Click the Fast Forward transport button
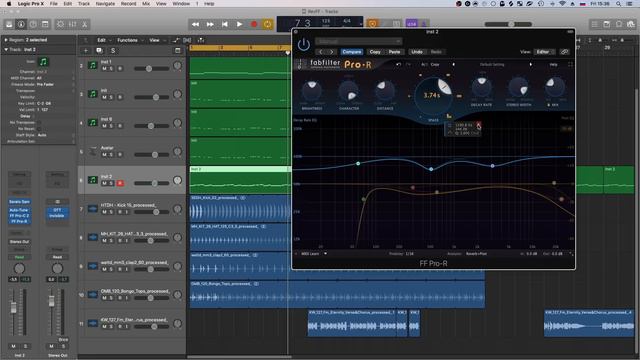 pyautogui.click(x=210, y=24)
